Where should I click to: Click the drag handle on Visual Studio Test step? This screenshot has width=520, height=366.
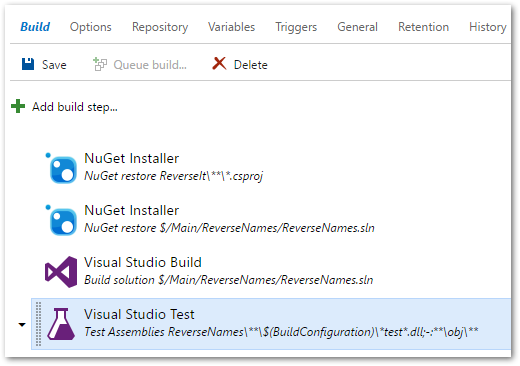[x=38, y=324]
